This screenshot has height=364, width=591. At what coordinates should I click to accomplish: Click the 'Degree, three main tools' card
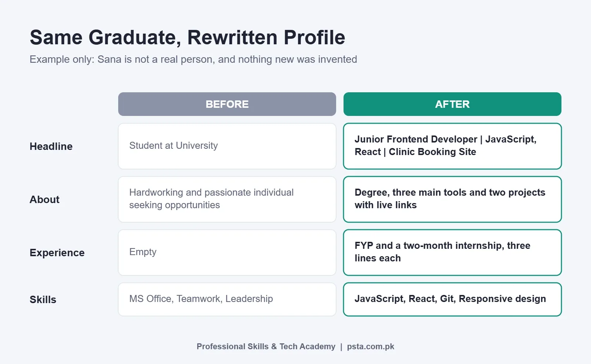(x=452, y=199)
